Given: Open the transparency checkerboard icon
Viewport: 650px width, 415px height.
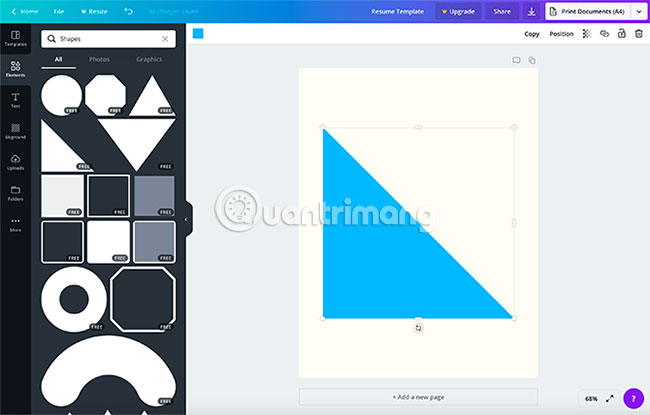Looking at the screenshot, I should pos(587,34).
